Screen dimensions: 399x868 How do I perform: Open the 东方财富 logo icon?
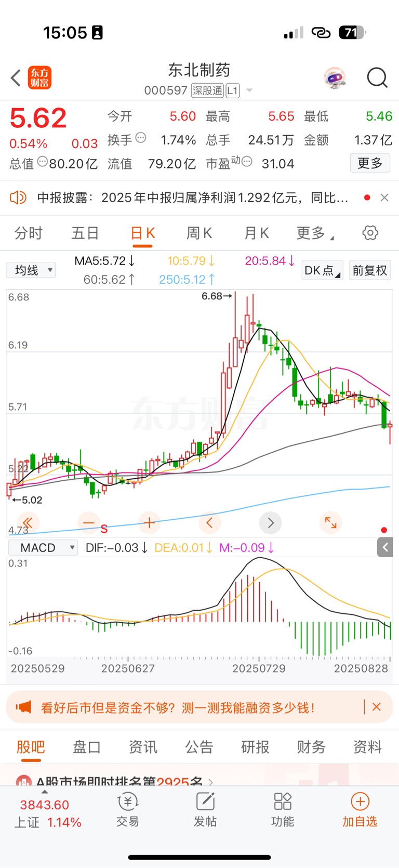click(39, 78)
